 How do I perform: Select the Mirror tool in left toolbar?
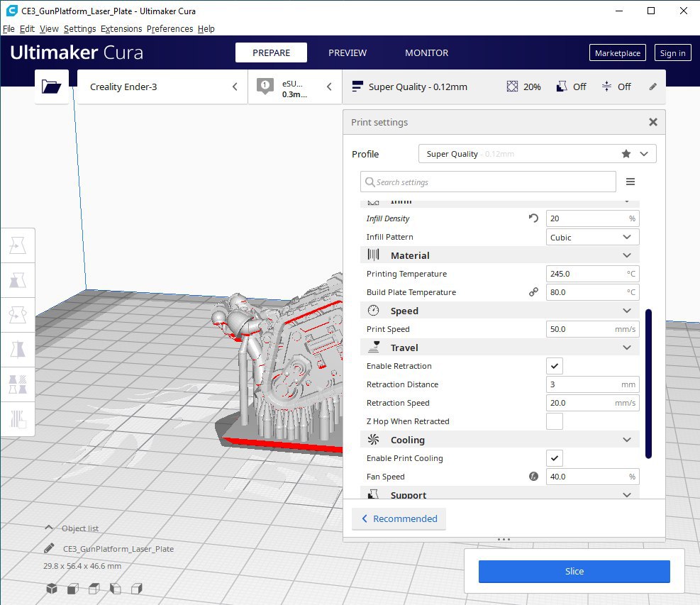18,350
